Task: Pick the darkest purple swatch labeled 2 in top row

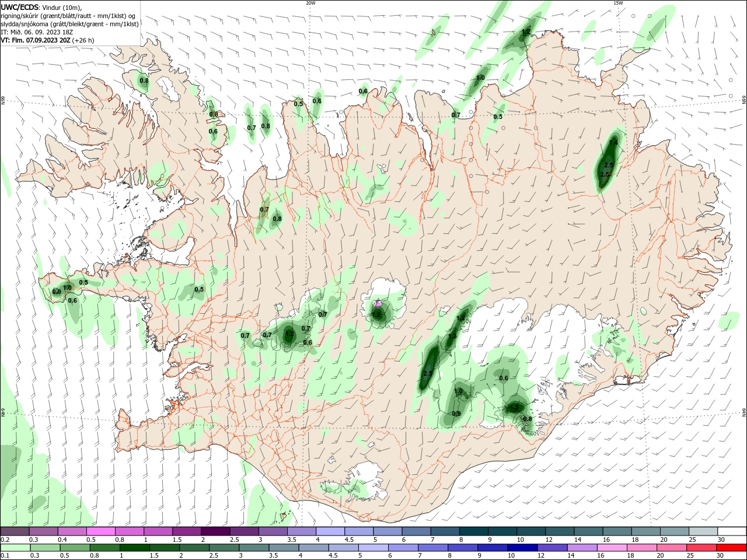Action: (x=215, y=531)
